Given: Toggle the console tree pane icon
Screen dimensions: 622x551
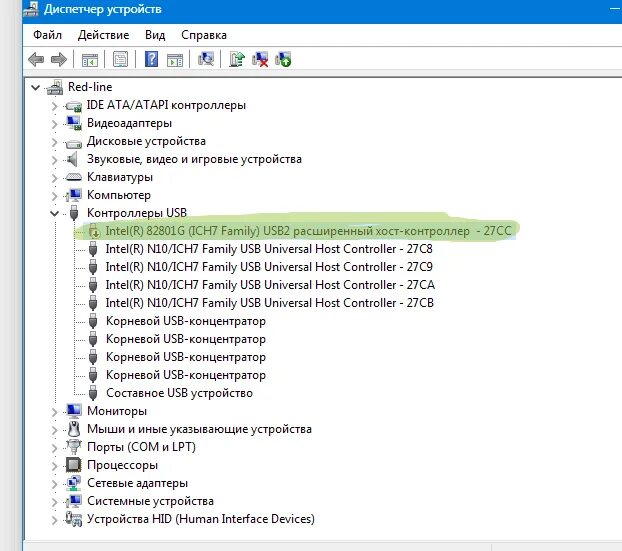Looking at the screenshot, I should (90, 60).
